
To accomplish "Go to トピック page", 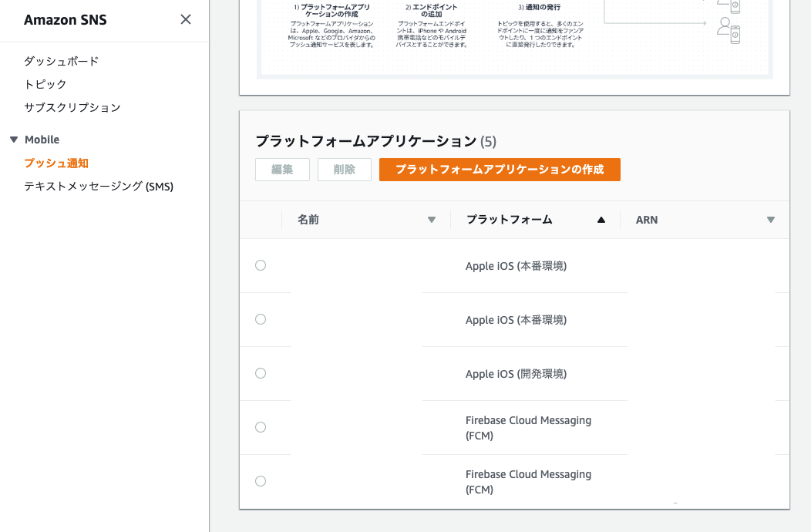I will pos(45,84).
